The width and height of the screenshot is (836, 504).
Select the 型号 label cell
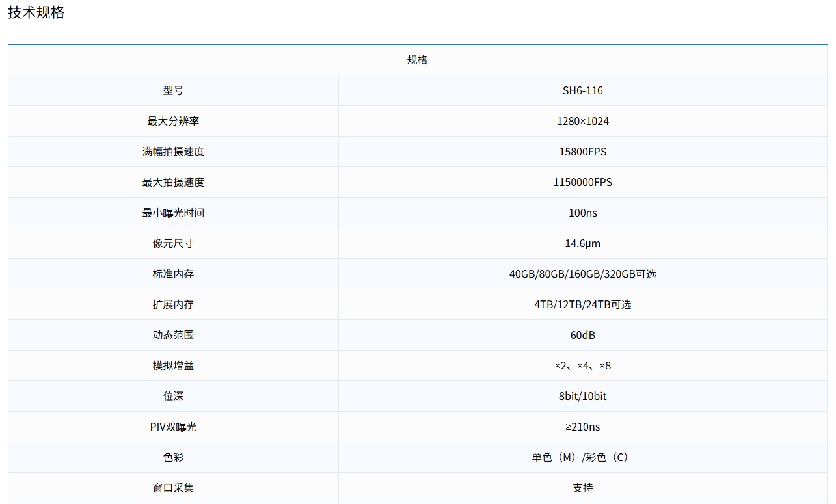[173, 90]
